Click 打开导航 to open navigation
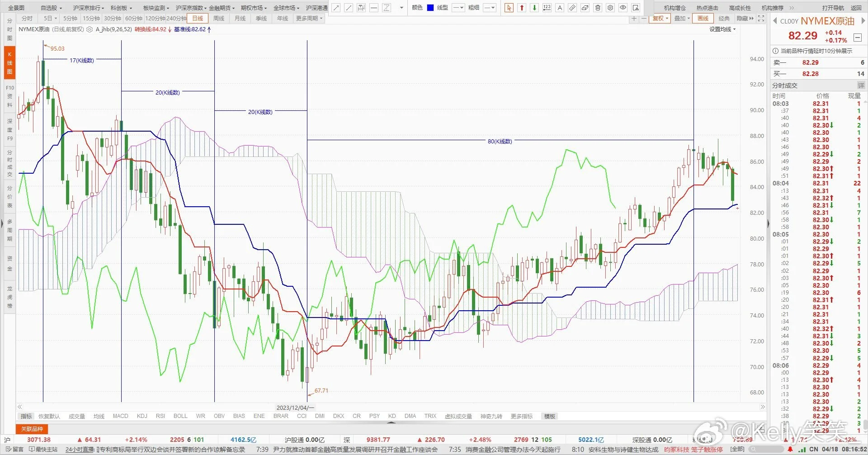The width and height of the screenshot is (868, 455). click(x=833, y=8)
